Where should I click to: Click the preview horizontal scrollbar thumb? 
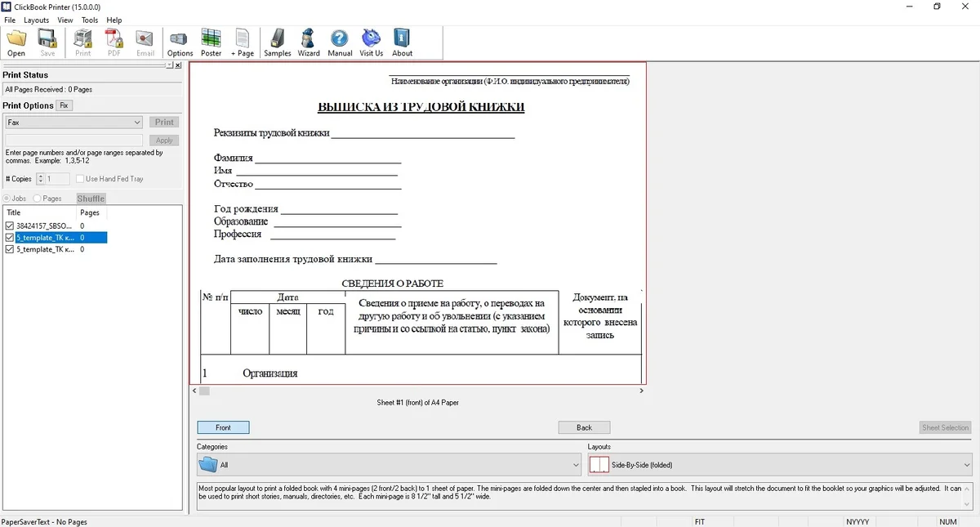point(204,391)
